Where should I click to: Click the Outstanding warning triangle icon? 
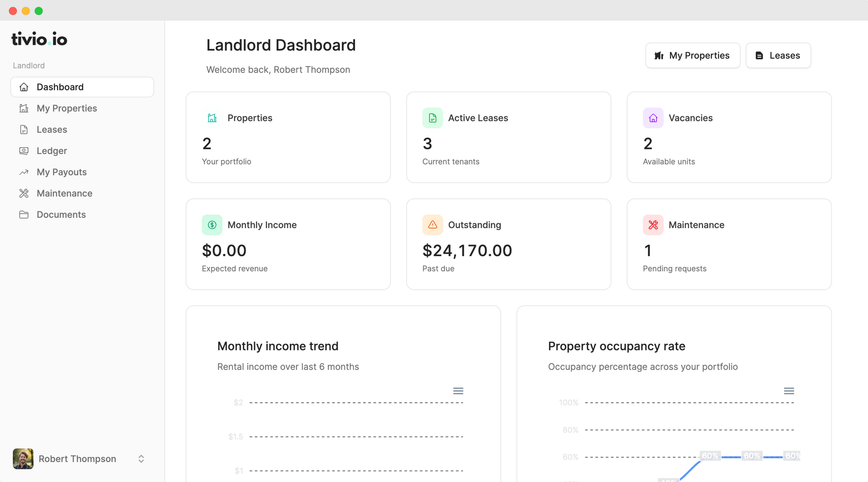pos(432,225)
